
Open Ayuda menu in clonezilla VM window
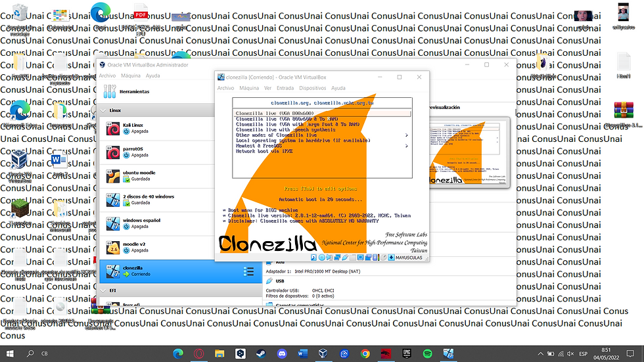coord(338,88)
